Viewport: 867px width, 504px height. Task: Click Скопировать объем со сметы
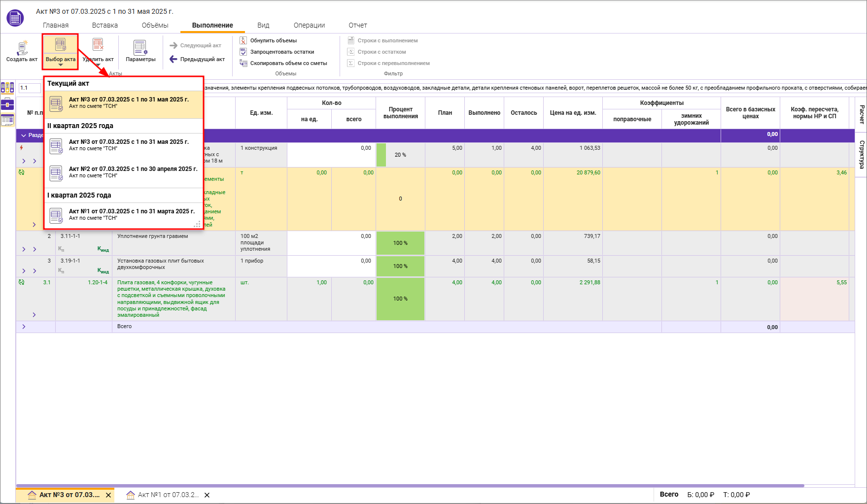(288, 63)
